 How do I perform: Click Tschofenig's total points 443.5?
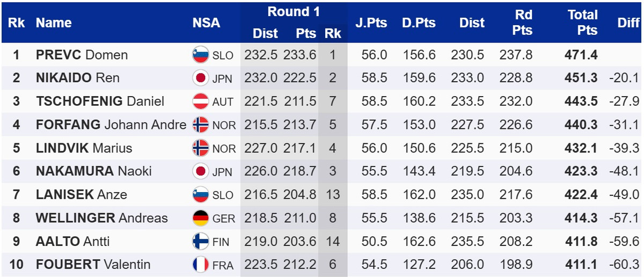[x=581, y=101]
